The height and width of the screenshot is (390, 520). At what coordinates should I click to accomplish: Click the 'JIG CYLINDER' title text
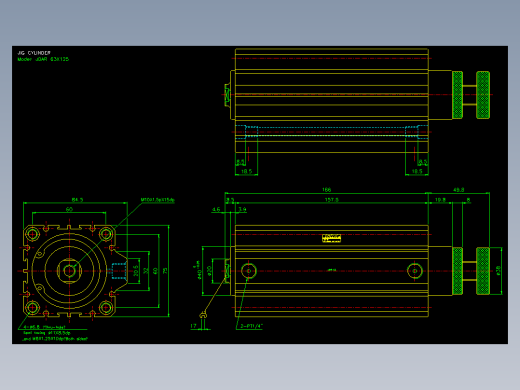coord(34,53)
